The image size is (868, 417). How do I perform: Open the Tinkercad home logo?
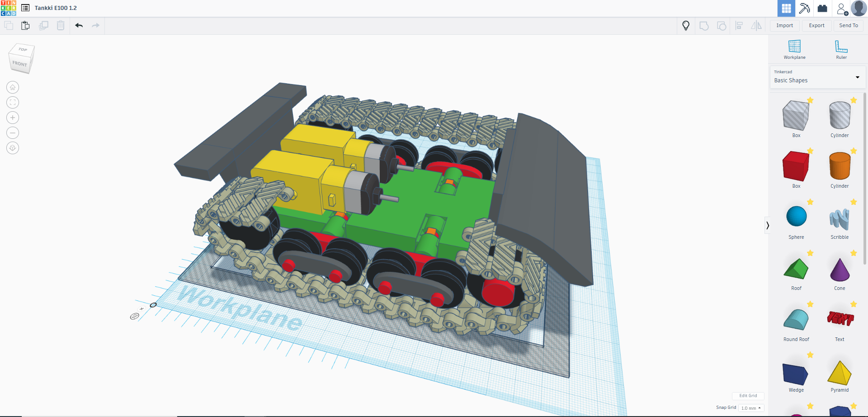(8, 8)
